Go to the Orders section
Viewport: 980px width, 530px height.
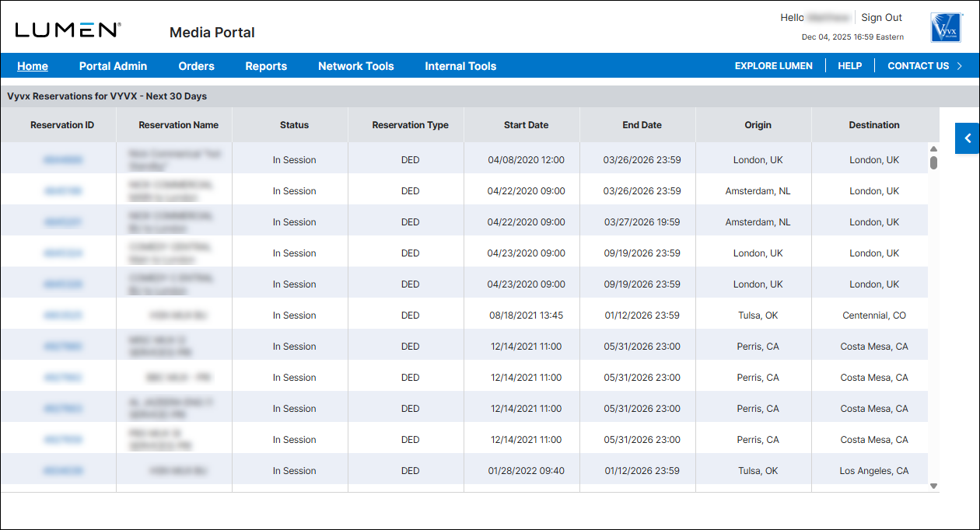point(196,66)
